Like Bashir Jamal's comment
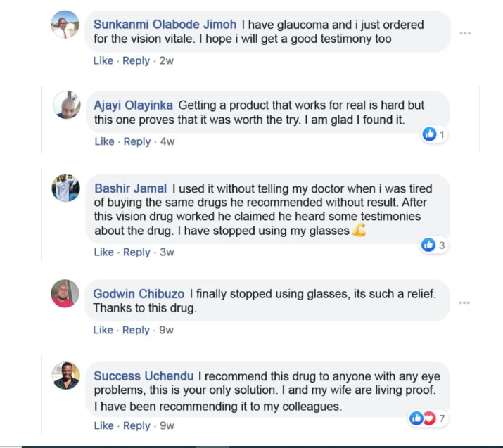The width and height of the screenshot is (503, 448). point(103,252)
